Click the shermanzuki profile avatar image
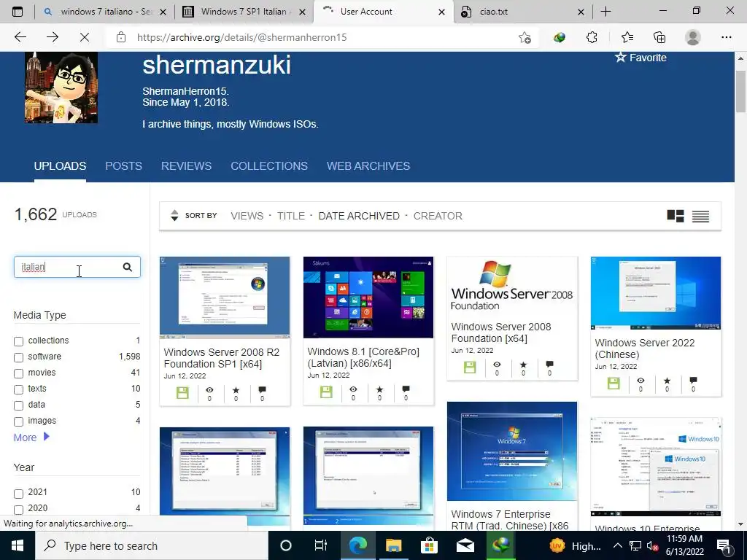The image size is (747, 560). coord(61,87)
